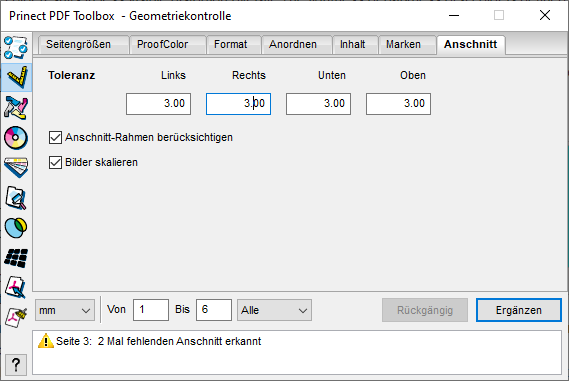This screenshot has width=569, height=381.
Task: Open the preflight checklist tool icon
Action: [16, 47]
